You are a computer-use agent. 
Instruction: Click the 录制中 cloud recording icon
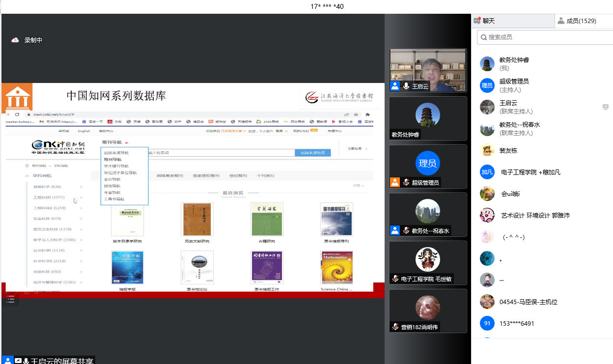coord(15,40)
